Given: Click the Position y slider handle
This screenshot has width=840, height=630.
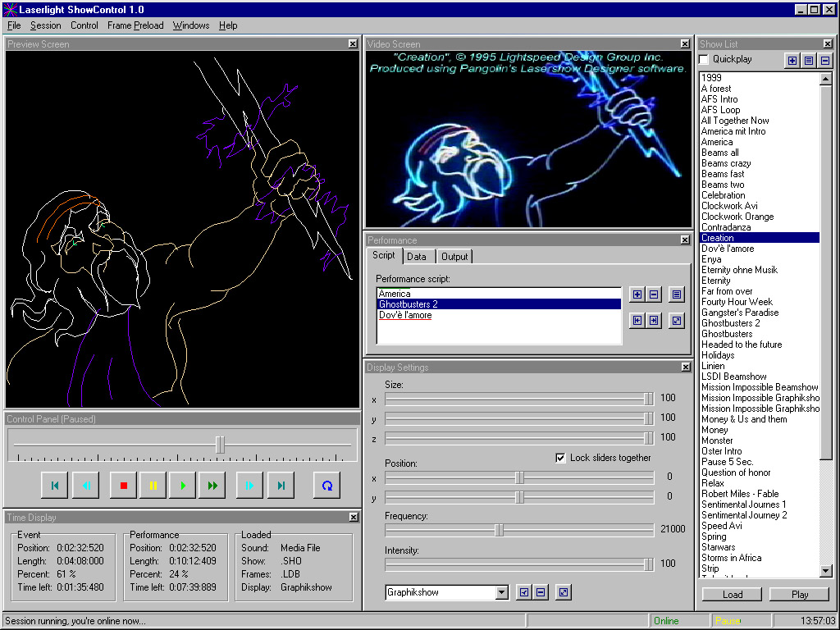Looking at the screenshot, I should [x=519, y=497].
